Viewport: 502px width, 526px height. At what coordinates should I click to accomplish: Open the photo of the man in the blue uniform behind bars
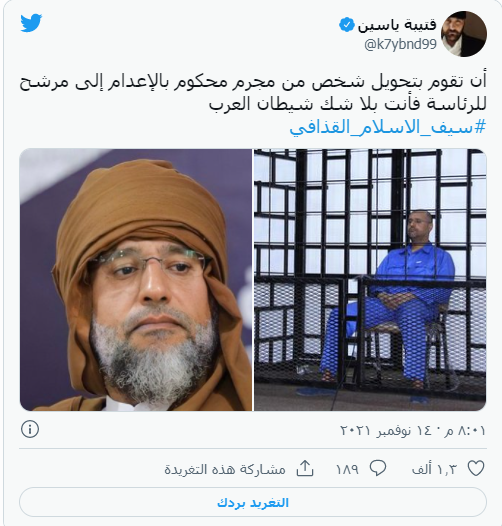click(x=370, y=280)
